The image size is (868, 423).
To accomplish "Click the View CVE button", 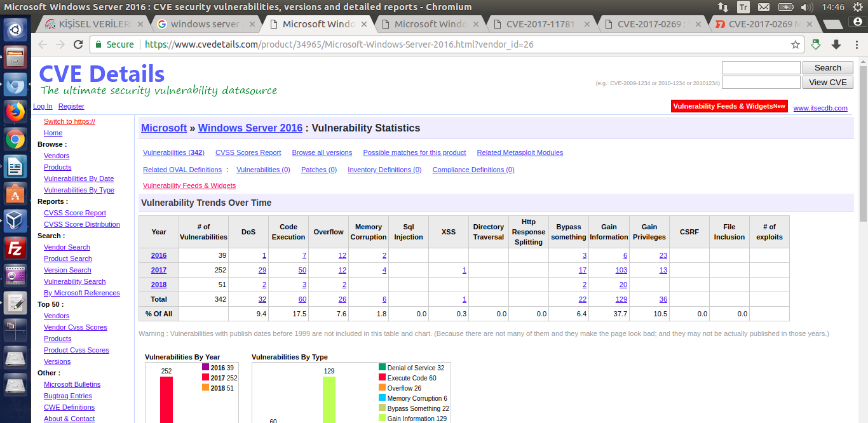I will tap(828, 83).
